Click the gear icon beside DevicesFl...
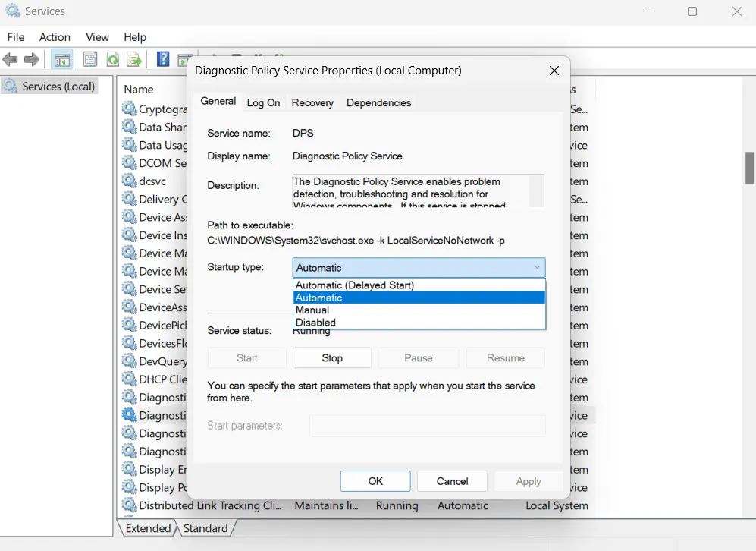 [x=129, y=343]
